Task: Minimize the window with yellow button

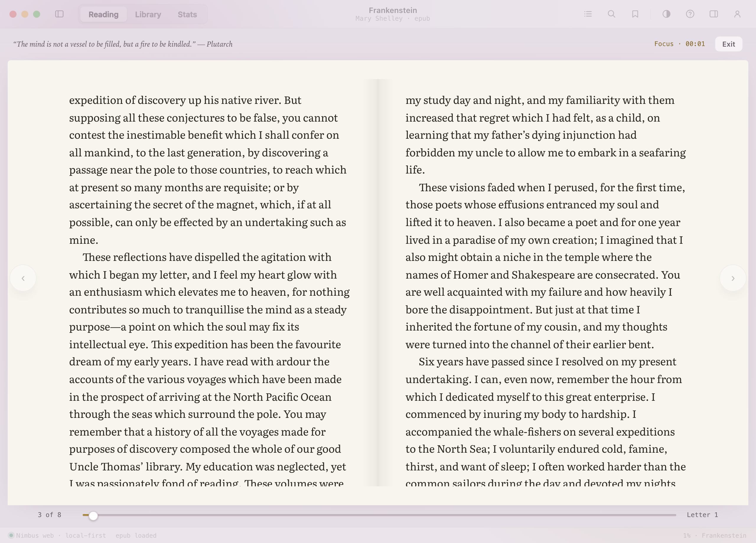Action: click(25, 14)
